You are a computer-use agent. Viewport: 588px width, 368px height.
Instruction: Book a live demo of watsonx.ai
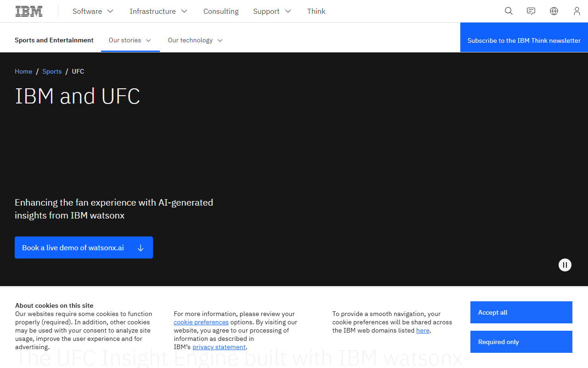tap(84, 247)
